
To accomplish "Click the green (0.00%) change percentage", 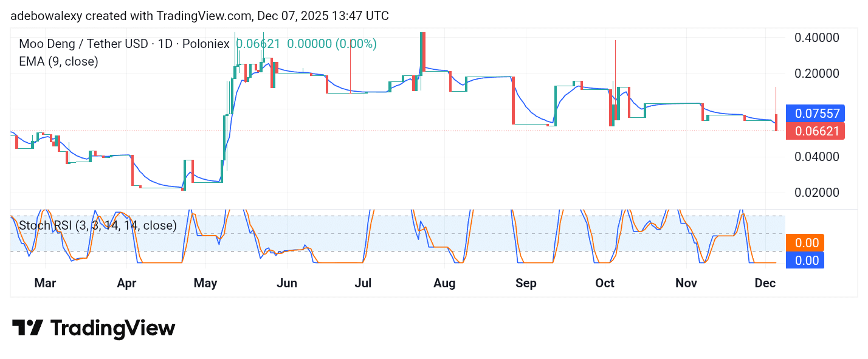I will point(355,44).
